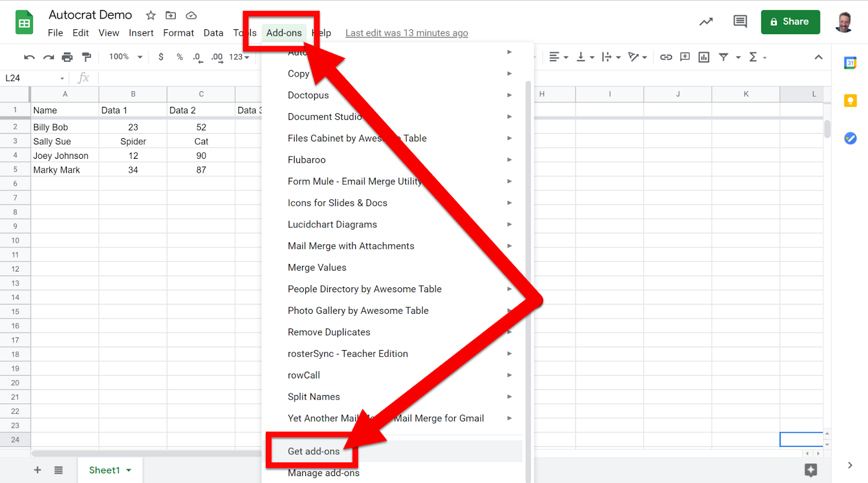This screenshot has width=868, height=483.
Task: Click the Explore button in the bottom corner
Action: pyautogui.click(x=810, y=470)
